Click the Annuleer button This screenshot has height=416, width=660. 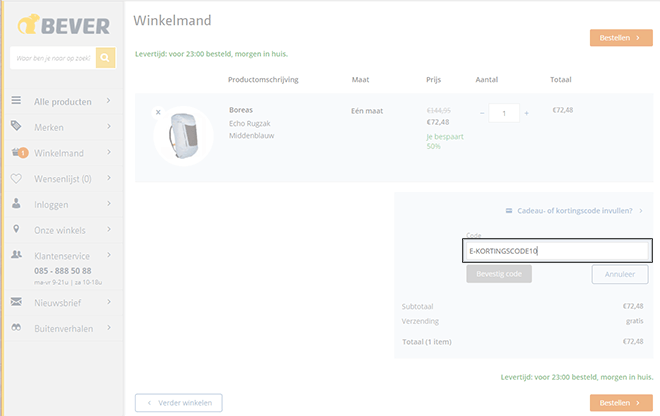click(620, 275)
